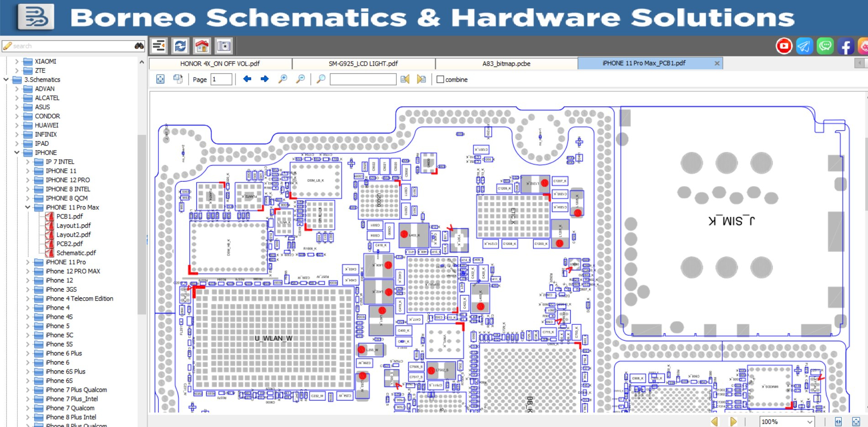Expand the XIAOMI folder in tree

tap(17, 61)
